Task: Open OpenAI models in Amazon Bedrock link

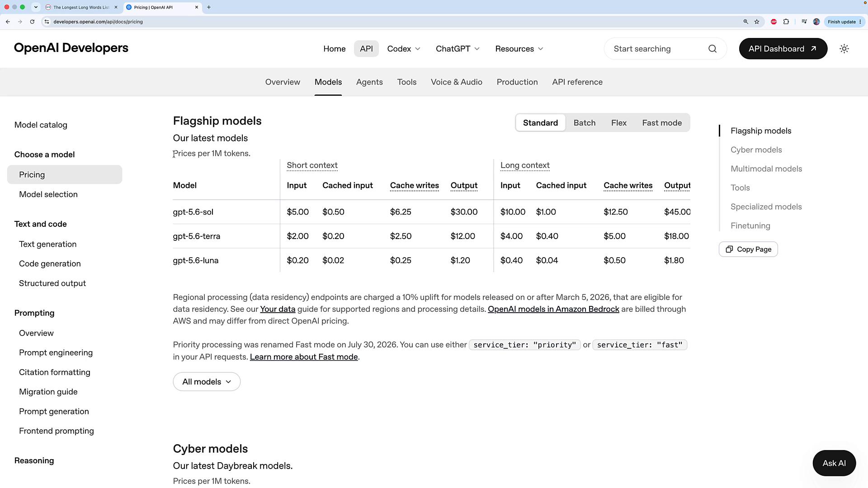Action: pyautogui.click(x=553, y=309)
